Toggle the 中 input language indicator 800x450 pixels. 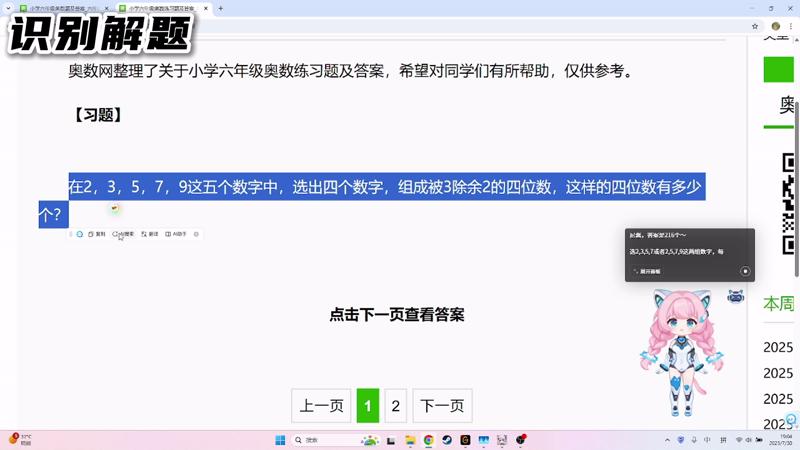(x=707, y=440)
